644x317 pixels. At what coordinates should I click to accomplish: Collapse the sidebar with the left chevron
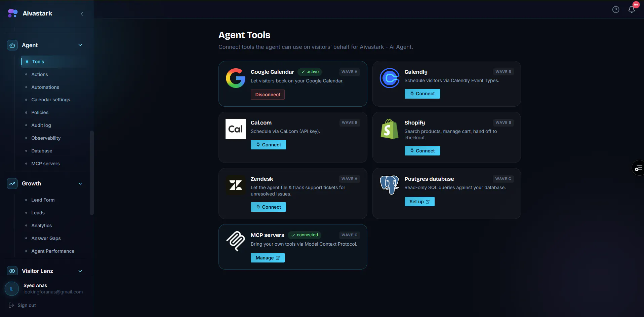tap(82, 14)
